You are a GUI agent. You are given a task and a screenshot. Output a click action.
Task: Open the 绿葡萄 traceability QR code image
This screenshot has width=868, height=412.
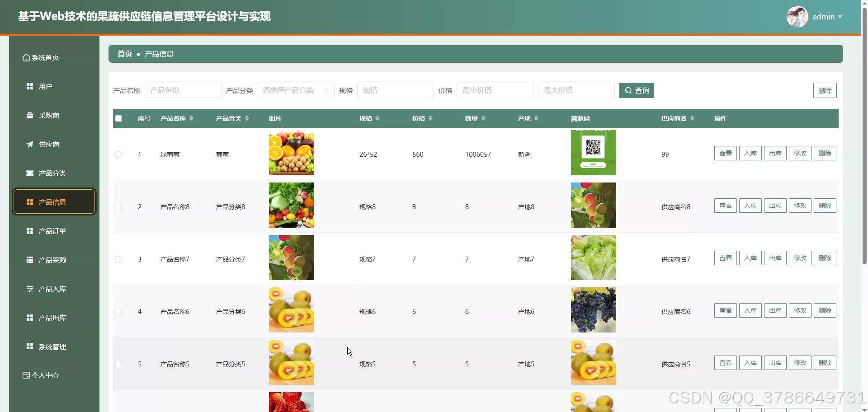coord(593,153)
